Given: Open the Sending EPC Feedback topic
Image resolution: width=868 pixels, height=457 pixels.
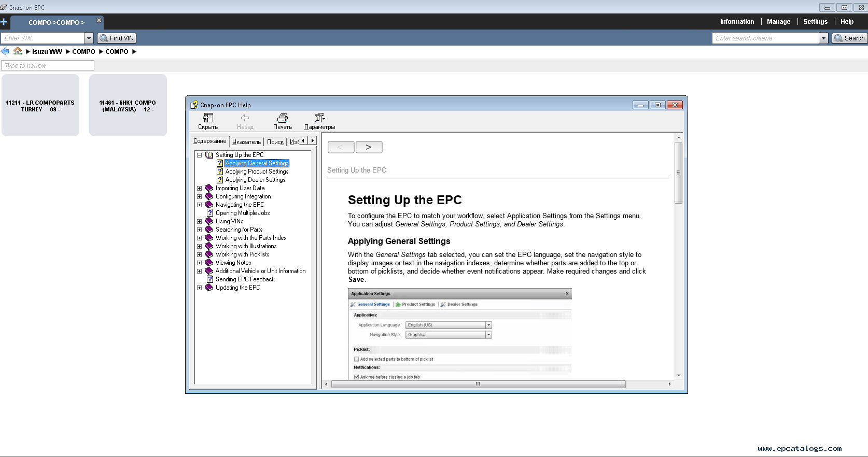Looking at the screenshot, I should pyautogui.click(x=245, y=279).
